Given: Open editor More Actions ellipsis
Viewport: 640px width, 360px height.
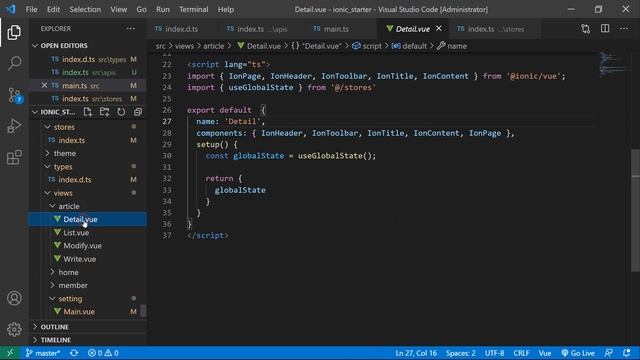Looking at the screenshot, I should pos(624,29).
